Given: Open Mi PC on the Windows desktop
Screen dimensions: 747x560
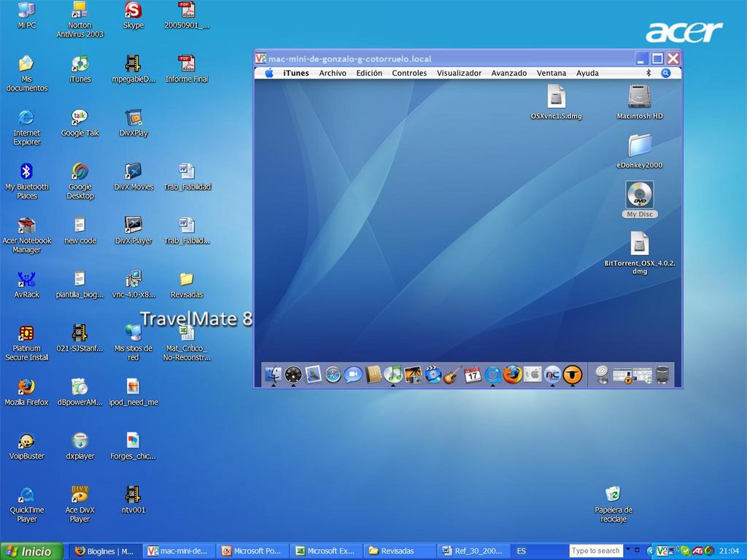Looking at the screenshot, I should click(x=27, y=16).
